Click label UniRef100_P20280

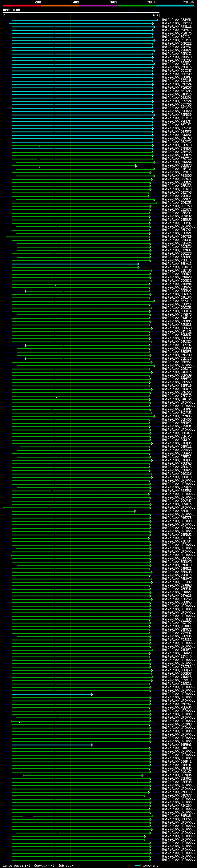tap(176, 806)
